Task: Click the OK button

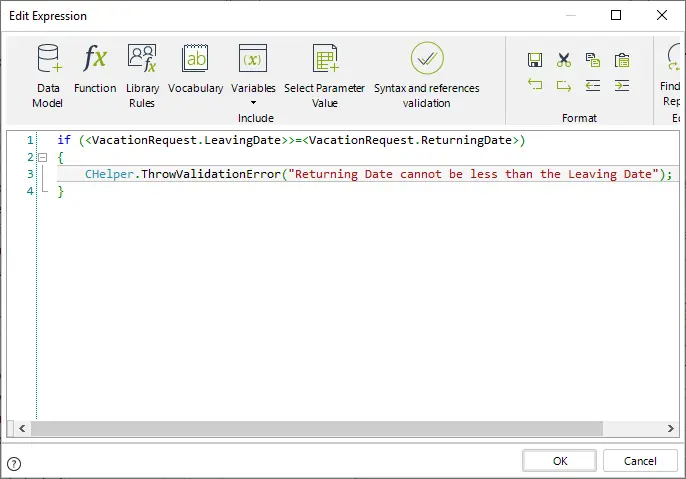Action: pos(560,461)
